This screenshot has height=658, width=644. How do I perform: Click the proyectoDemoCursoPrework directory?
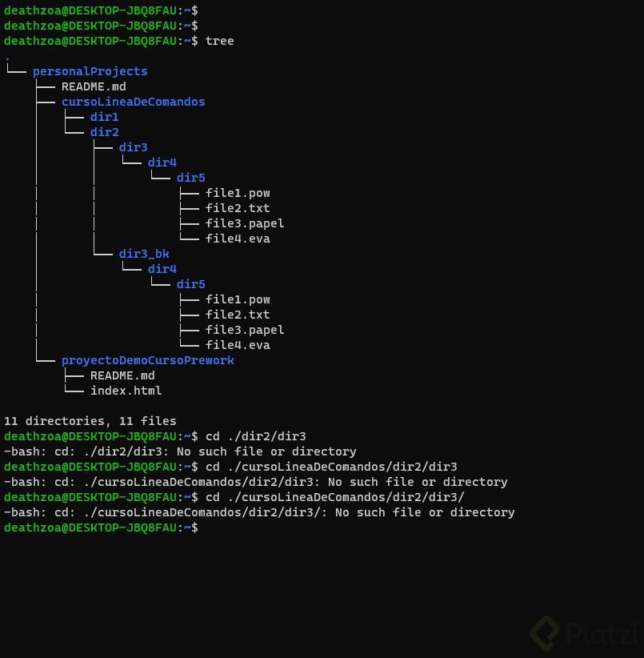(x=147, y=360)
